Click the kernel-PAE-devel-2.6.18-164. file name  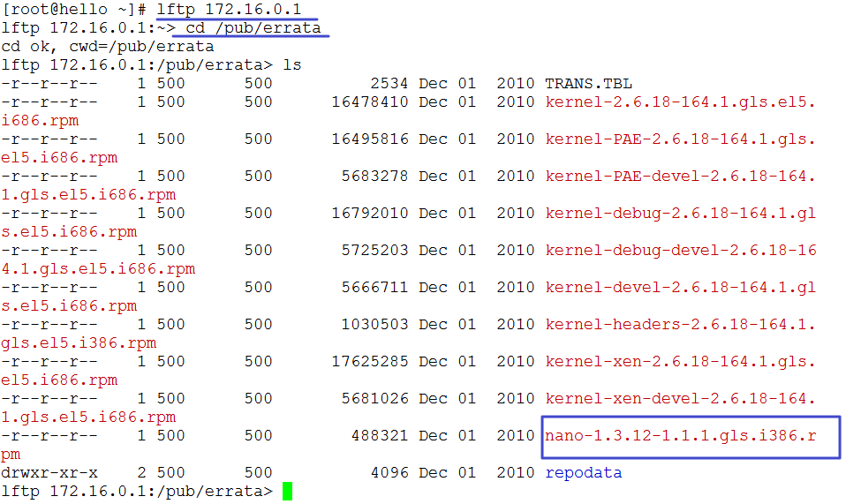(680, 177)
